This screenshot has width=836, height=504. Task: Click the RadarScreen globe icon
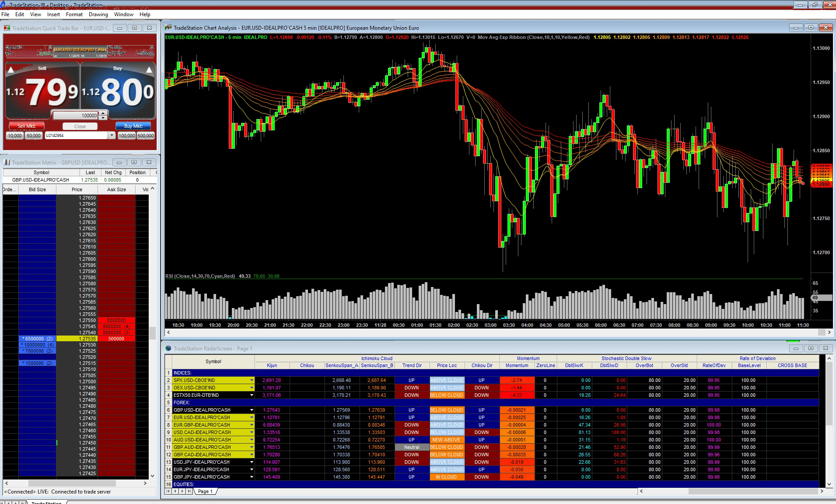168,348
